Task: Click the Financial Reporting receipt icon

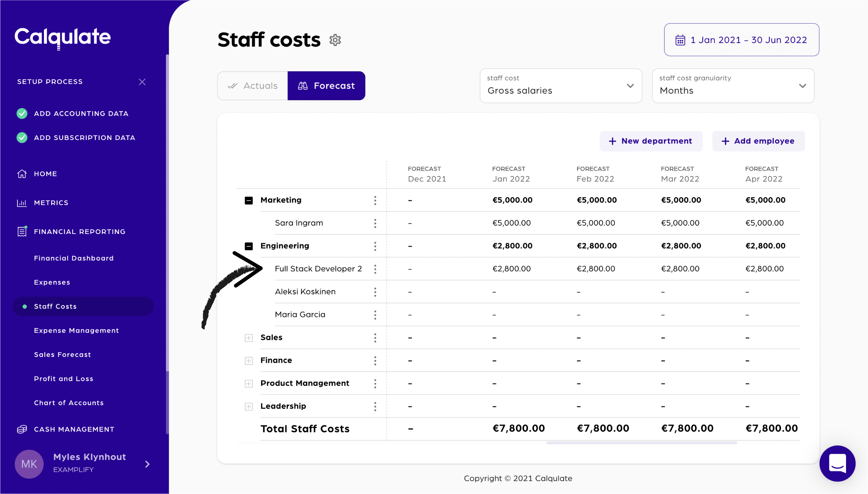Action: (22, 232)
